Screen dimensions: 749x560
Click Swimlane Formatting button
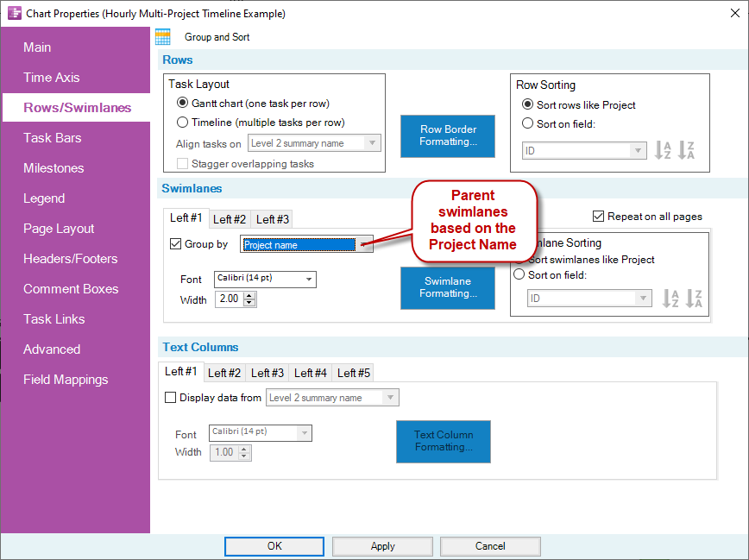(448, 287)
